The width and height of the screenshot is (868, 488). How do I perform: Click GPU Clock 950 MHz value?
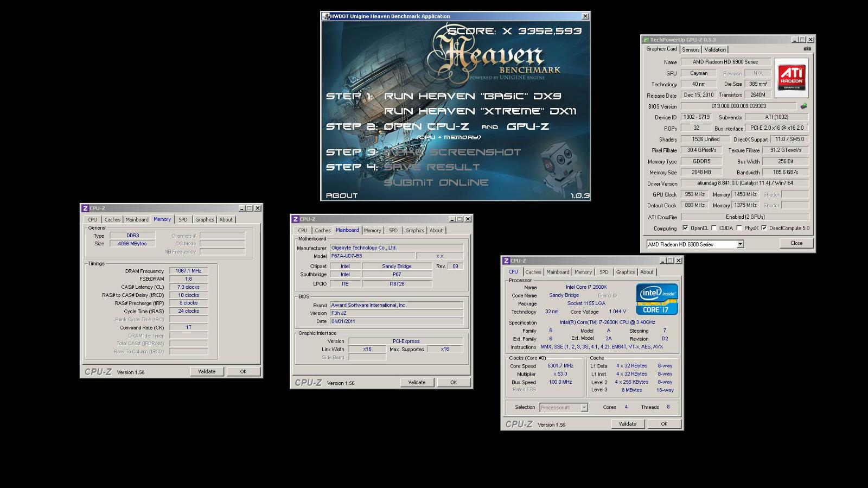694,194
